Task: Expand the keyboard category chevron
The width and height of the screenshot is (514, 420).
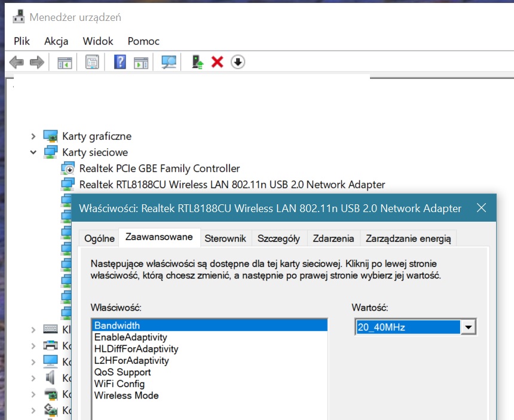Action: coord(33,329)
